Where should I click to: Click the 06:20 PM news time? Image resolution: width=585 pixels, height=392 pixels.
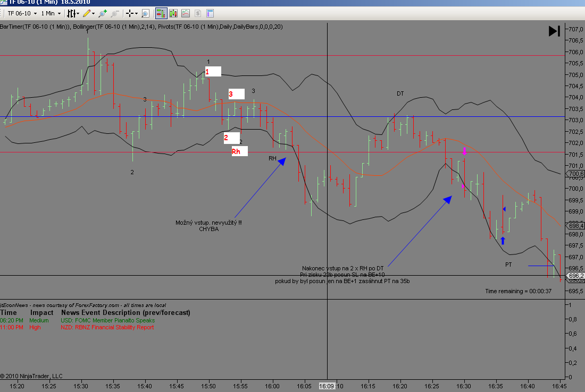(x=12, y=320)
